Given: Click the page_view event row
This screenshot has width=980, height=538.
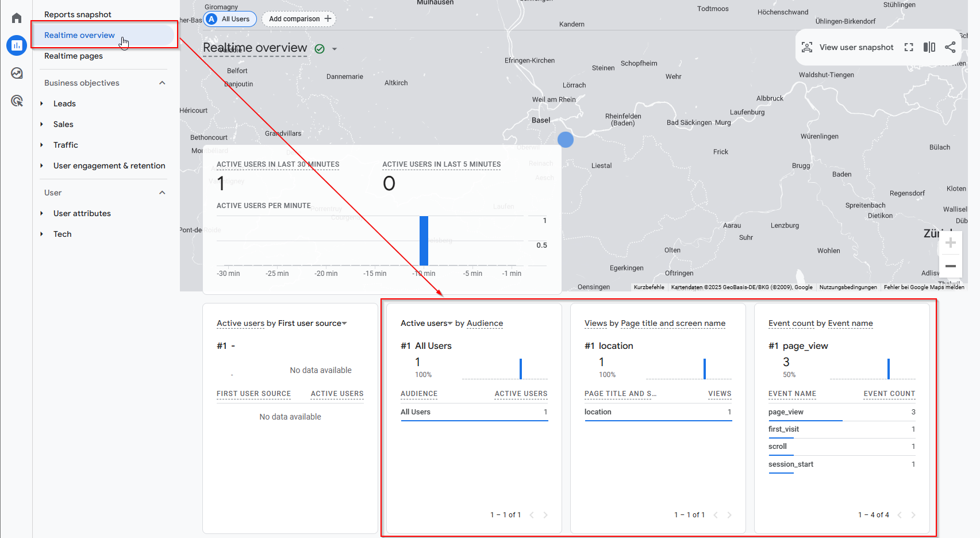Looking at the screenshot, I should [842, 412].
